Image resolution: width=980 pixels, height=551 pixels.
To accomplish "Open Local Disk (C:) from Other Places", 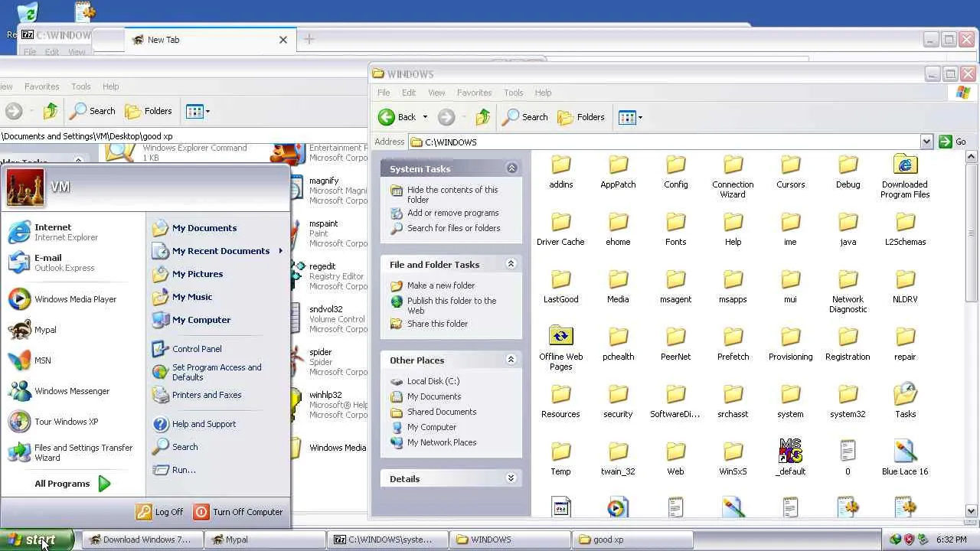I will point(433,381).
